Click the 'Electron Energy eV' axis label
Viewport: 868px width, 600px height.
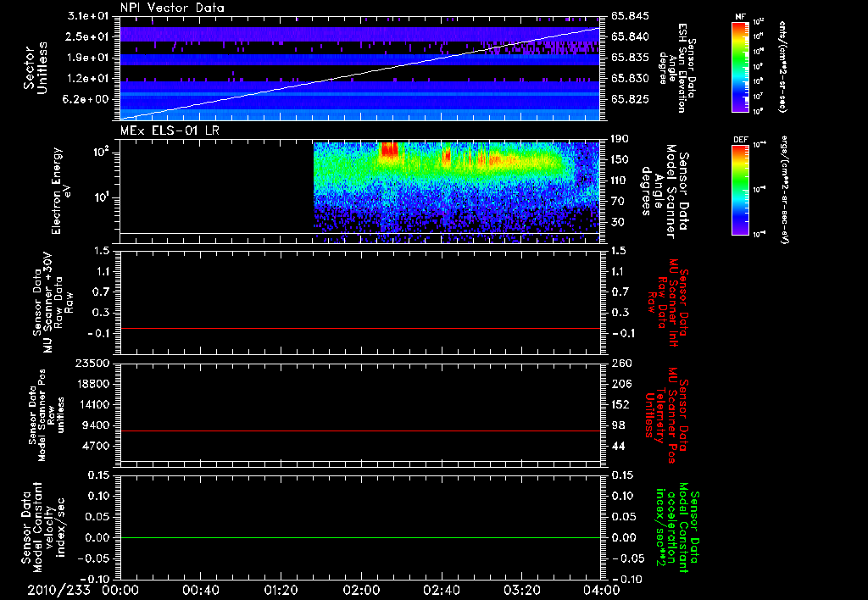pyautogui.click(x=61, y=191)
